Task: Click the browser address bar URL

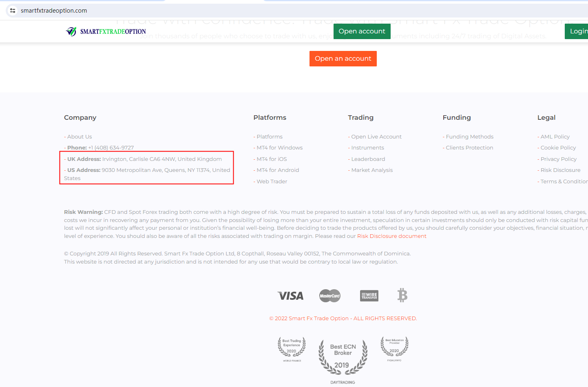Action: point(54,11)
